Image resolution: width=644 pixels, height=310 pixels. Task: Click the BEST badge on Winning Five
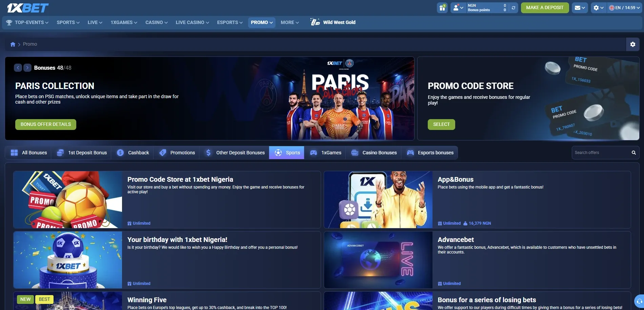tap(44, 300)
